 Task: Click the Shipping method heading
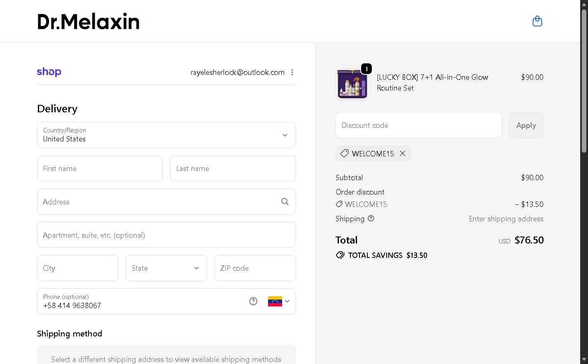pos(70,334)
